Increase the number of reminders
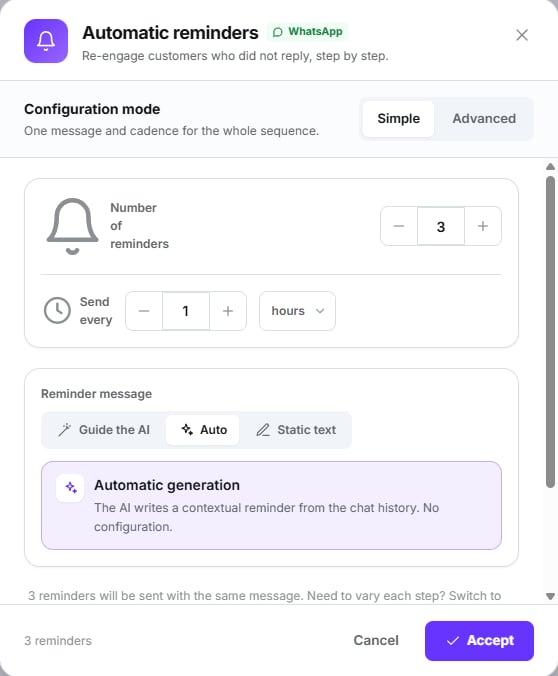558x676 pixels. point(483,226)
